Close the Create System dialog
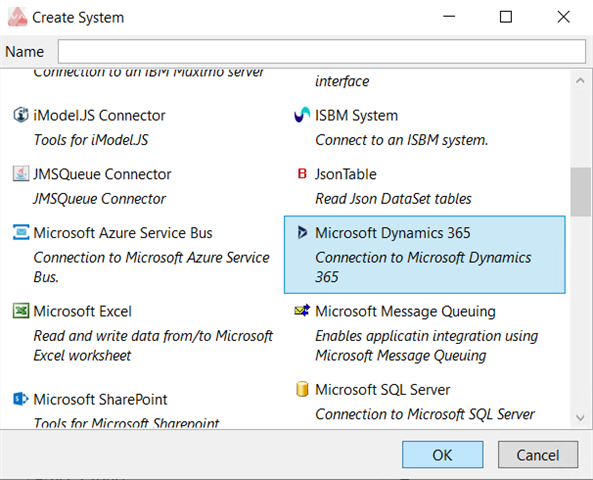The image size is (593, 480). coord(564,17)
